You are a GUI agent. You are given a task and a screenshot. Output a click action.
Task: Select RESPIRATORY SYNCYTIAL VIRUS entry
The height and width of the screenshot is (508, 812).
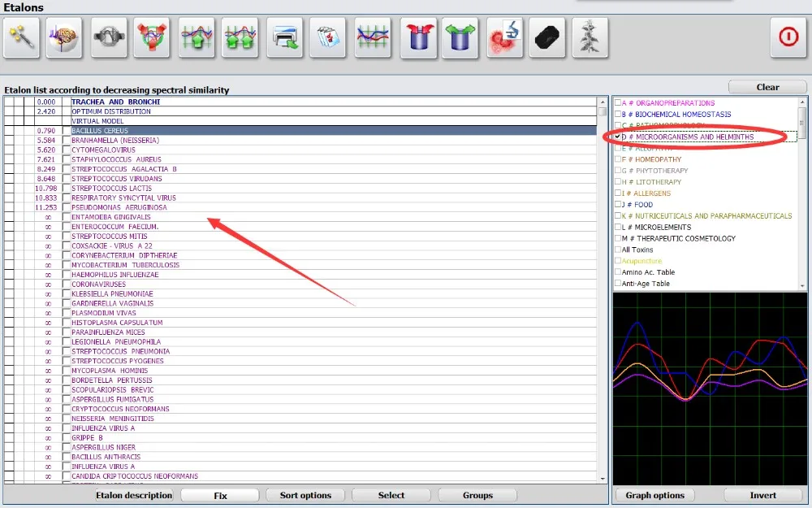pyautogui.click(x=123, y=198)
